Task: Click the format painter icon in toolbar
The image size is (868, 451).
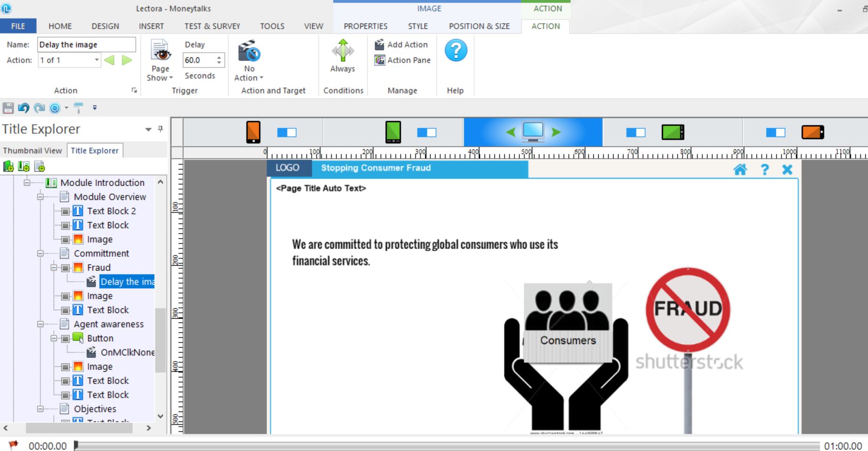Action: [x=79, y=108]
